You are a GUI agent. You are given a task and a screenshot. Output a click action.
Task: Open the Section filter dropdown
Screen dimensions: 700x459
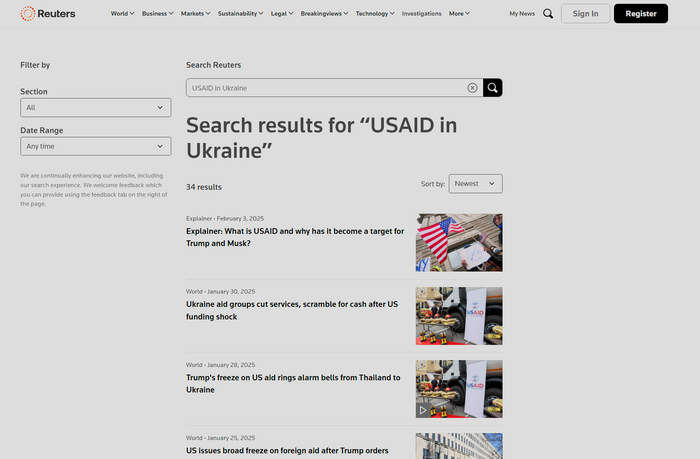[x=96, y=108]
